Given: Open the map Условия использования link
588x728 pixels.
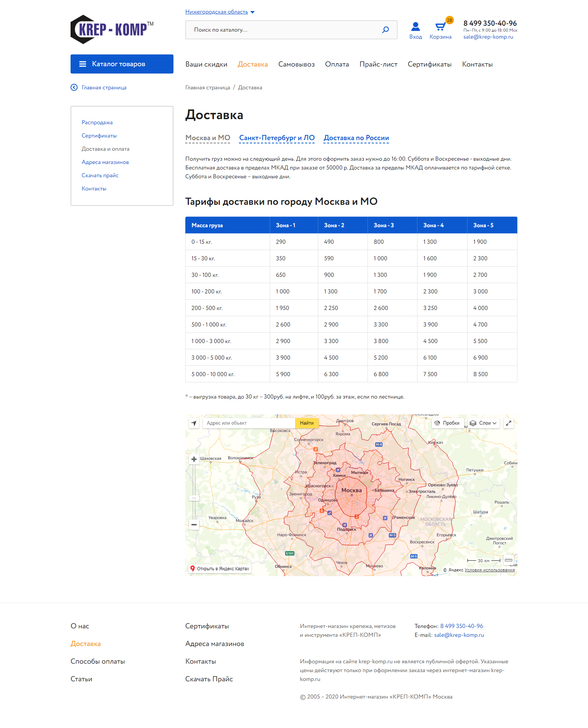Looking at the screenshot, I should pyautogui.click(x=490, y=570).
